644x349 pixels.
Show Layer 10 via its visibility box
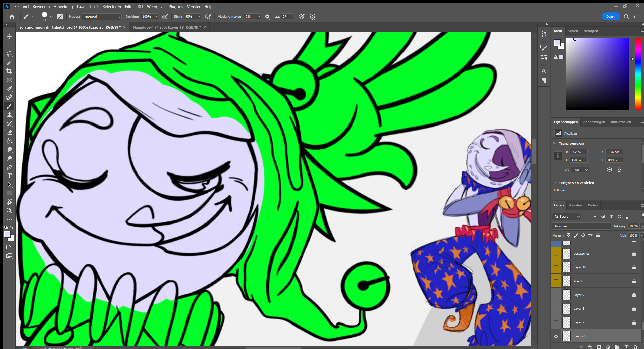(x=556, y=267)
